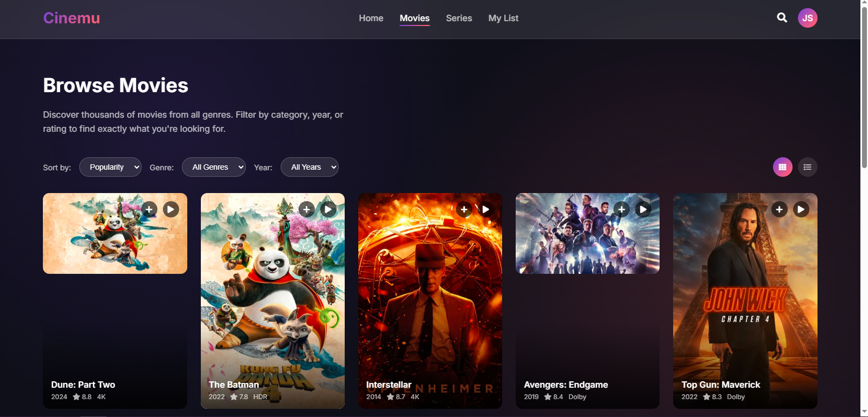Image resolution: width=868 pixels, height=417 pixels.
Task: Open the Interstellar title
Action: tap(389, 384)
